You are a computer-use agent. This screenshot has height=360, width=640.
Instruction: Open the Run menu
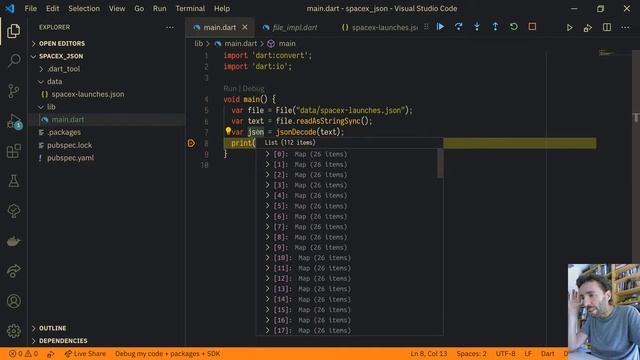click(160, 9)
